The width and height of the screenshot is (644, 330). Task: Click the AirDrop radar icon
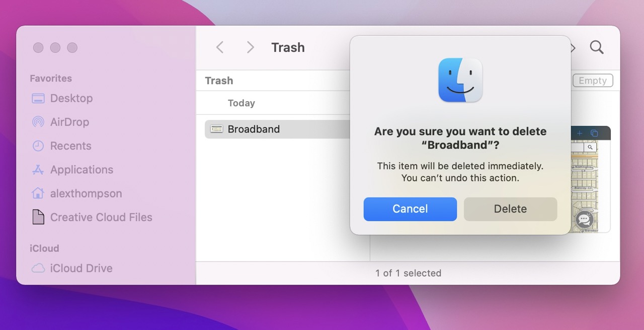38,122
